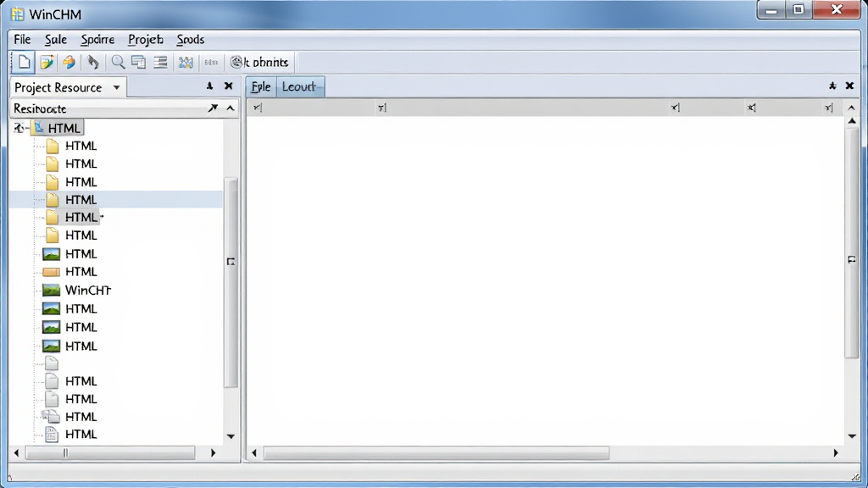
Task: Pin the right editor panel
Action: 832,86
